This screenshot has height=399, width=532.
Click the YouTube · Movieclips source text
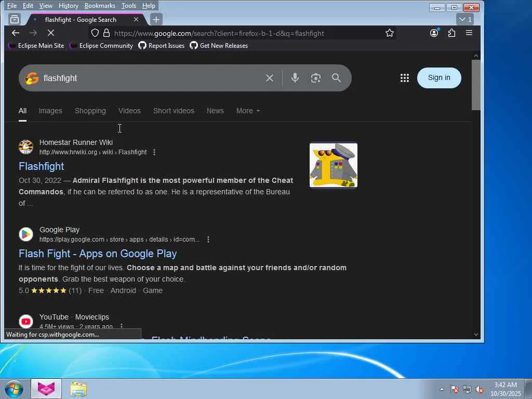coord(74,317)
